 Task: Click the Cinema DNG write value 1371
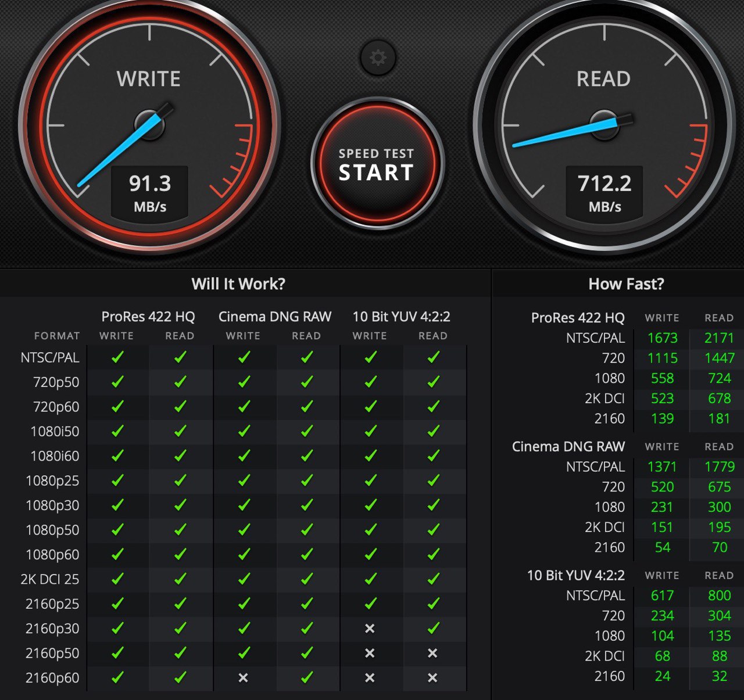coord(663,466)
